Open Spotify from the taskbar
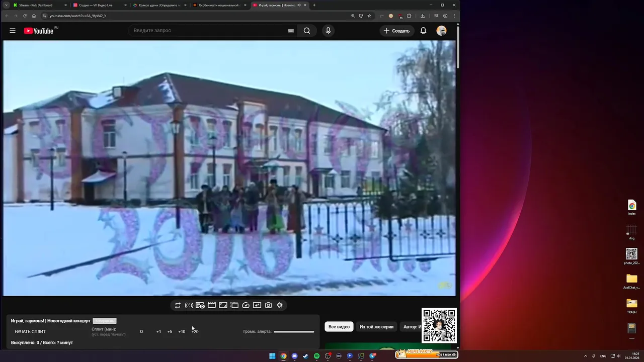644x362 pixels. (x=316, y=356)
